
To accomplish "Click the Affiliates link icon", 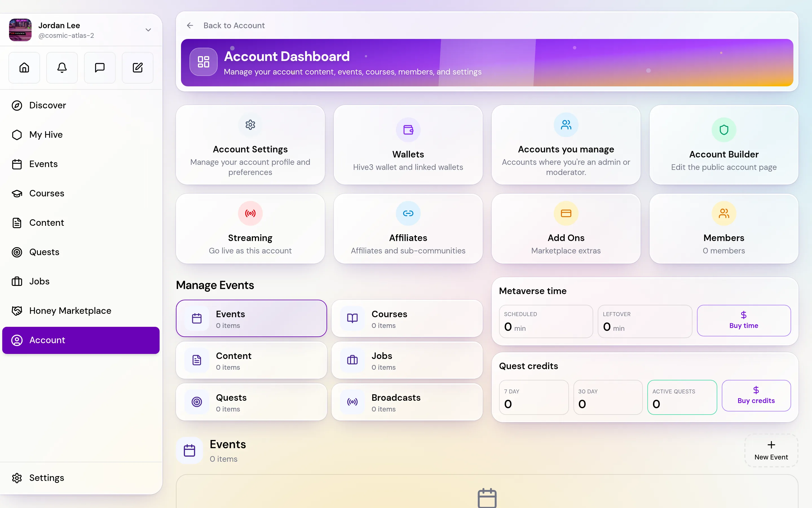I will click(408, 213).
